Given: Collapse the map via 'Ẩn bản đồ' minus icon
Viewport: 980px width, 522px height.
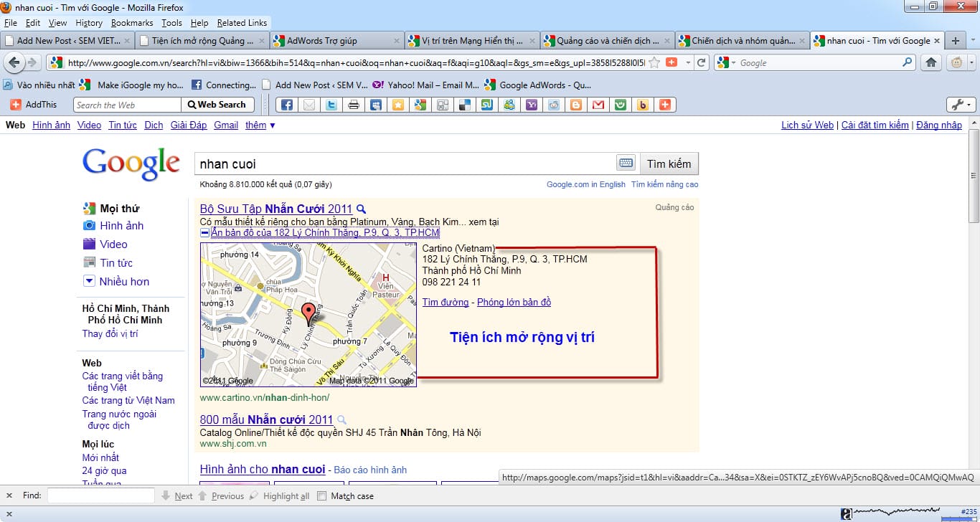Looking at the screenshot, I should tap(204, 233).
